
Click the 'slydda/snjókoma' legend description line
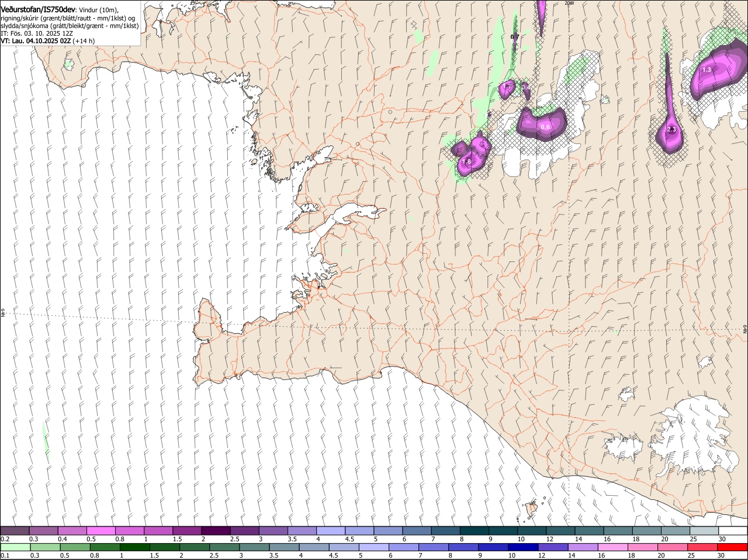tap(70, 26)
